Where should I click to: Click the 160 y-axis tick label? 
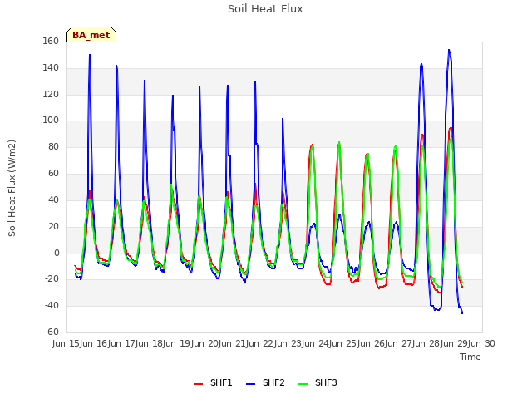tap(51, 41)
